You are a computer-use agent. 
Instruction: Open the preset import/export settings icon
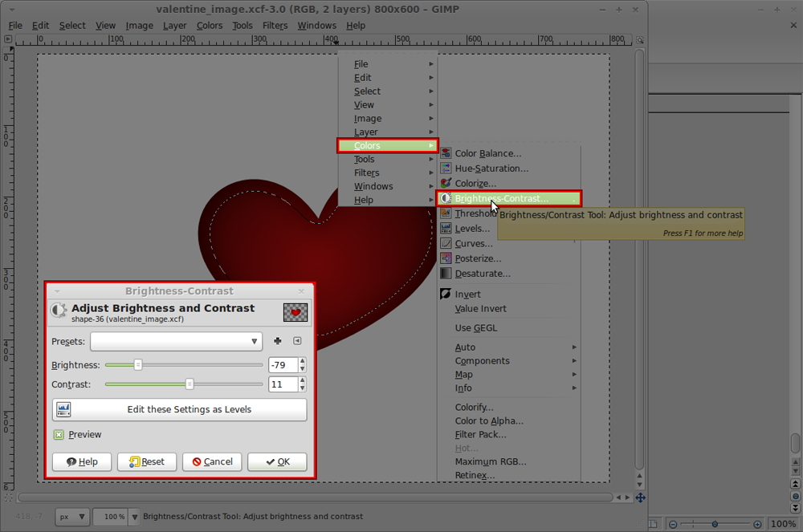coord(296,341)
